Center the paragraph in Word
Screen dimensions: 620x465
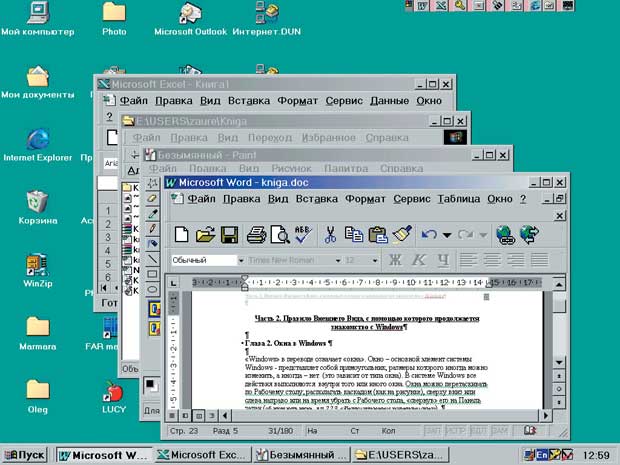click(x=491, y=260)
